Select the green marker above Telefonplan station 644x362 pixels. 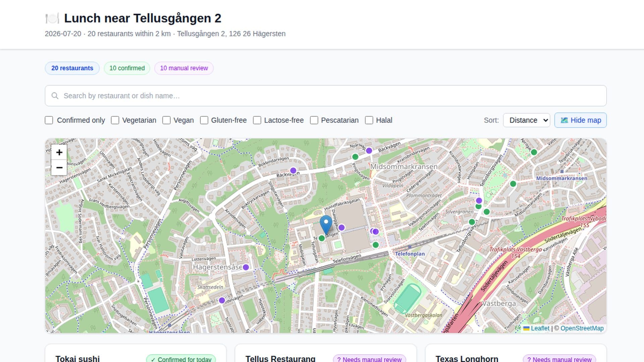pyautogui.click(x=376, y=245)
